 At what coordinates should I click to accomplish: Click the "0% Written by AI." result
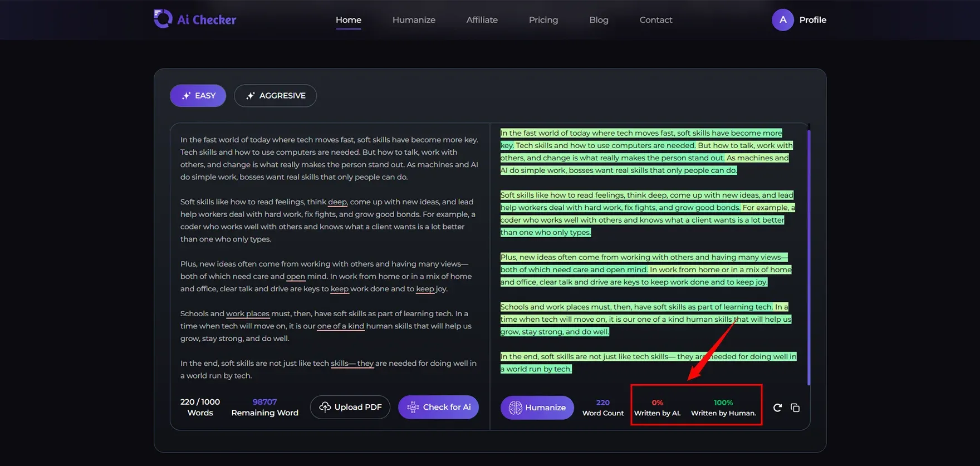[658, 408]
